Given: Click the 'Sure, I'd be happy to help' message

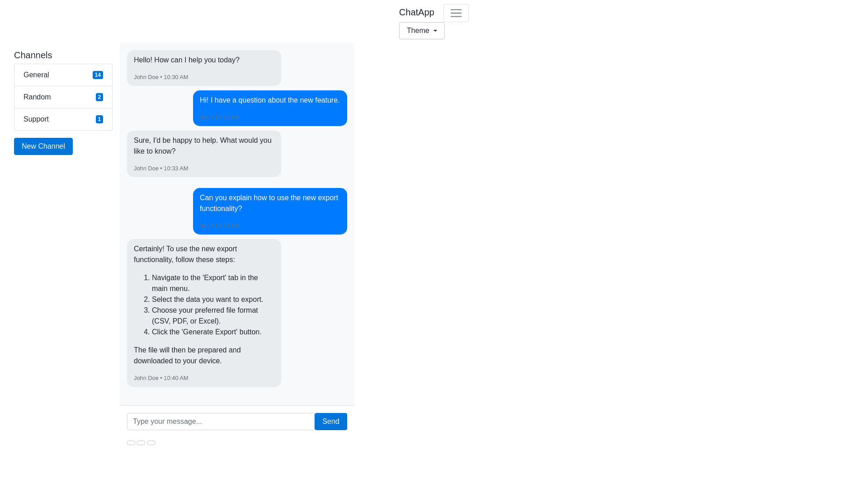Looking at the screenshot, I should click(203, 146).
